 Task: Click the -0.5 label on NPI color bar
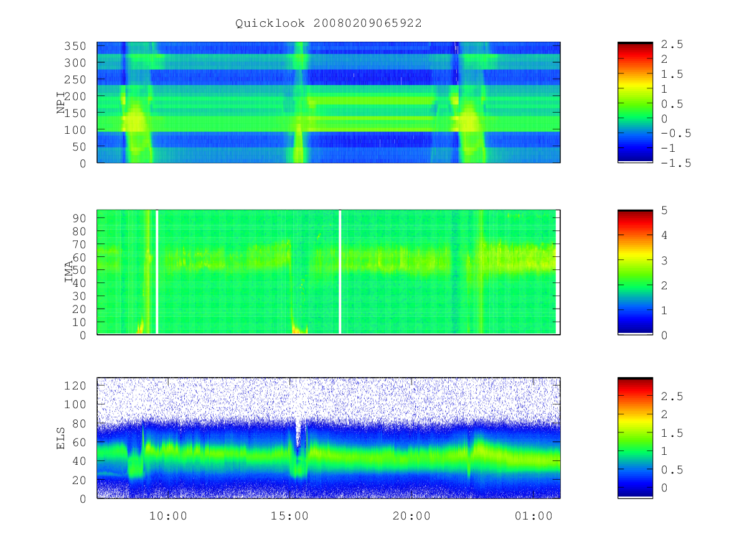(675, 133)
